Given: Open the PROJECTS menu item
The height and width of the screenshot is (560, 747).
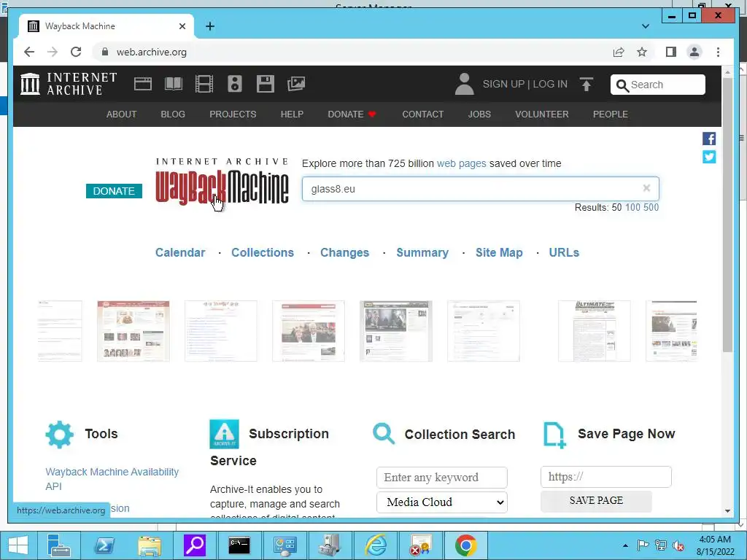Looking at the screenshot, I should (x=233, y=114).
